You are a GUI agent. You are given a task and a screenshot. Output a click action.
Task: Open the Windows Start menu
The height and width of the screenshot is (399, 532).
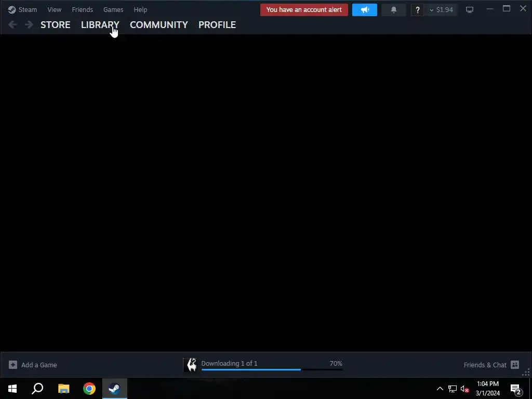coord(12,389)
